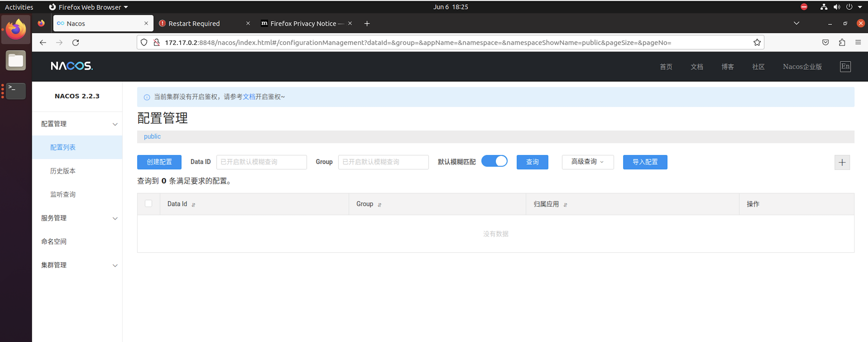Sort by Data Id column arrows
This screenshot has height=342, width=868.
193,205
